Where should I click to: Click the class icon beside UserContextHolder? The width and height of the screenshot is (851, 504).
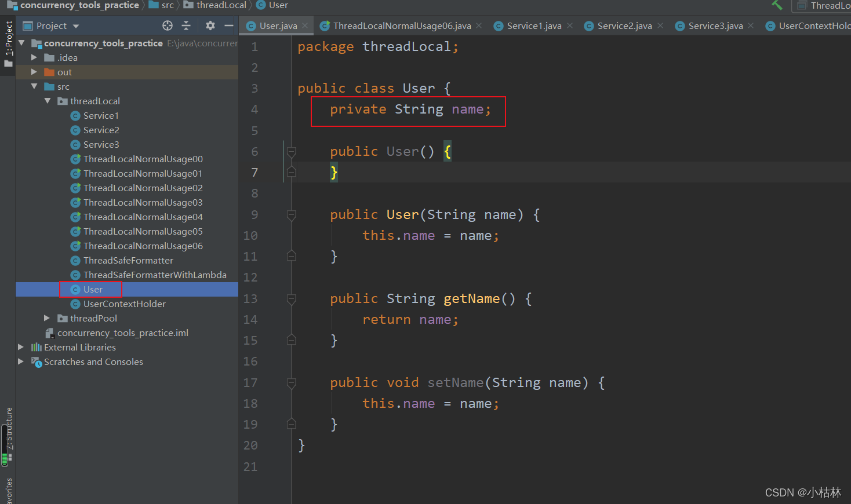[75, 304]
